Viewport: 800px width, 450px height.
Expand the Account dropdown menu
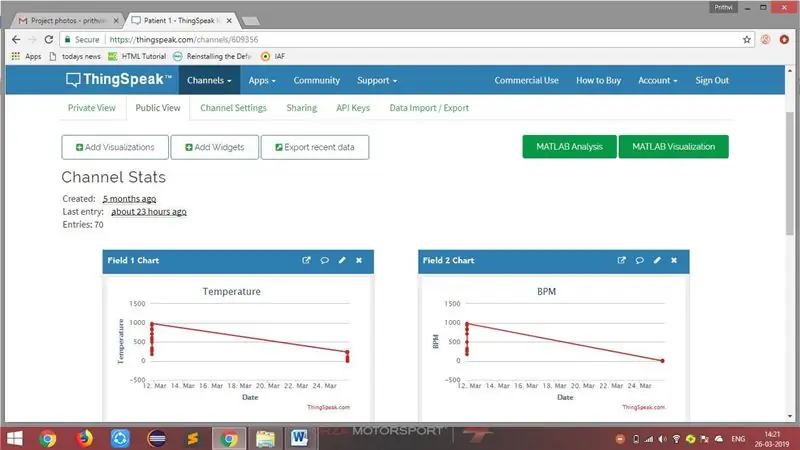[x=658, y=80]
